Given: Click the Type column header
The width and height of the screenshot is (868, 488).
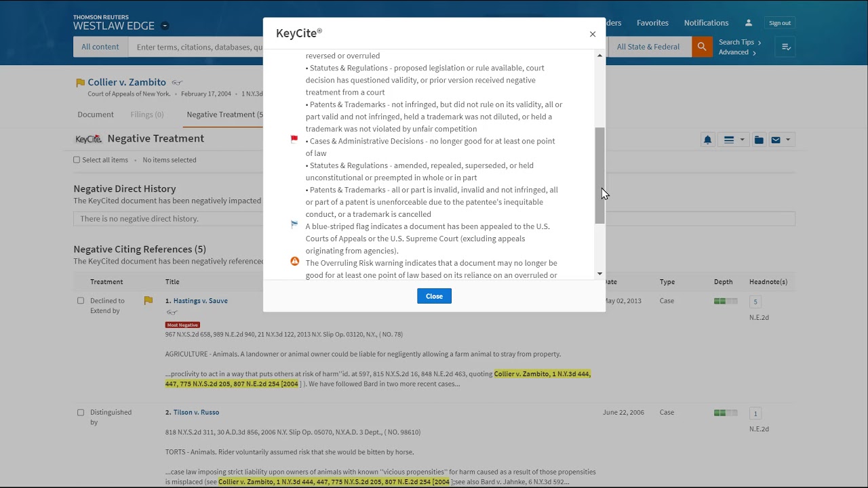Looking at the screenshot, I should tap(667, 282).
